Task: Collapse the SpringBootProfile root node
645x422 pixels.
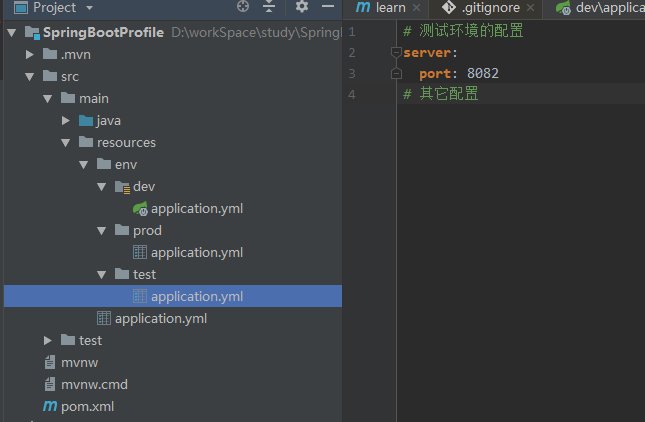Action: tap(12, 32)
